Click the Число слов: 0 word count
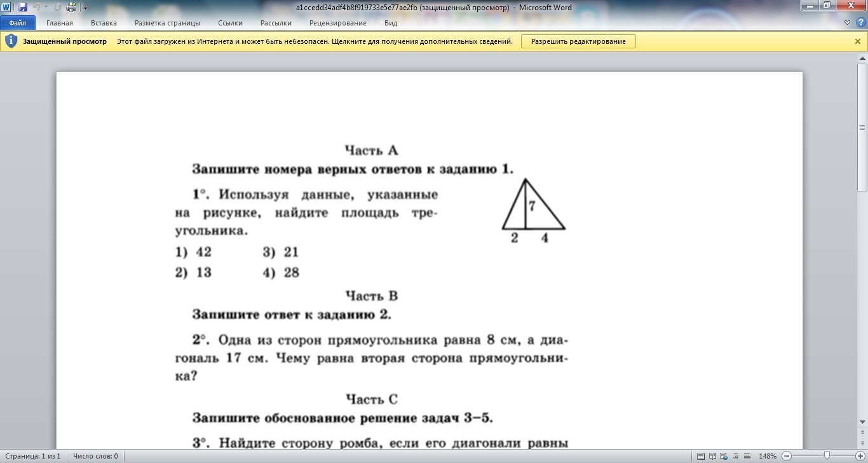 (95, 456)
